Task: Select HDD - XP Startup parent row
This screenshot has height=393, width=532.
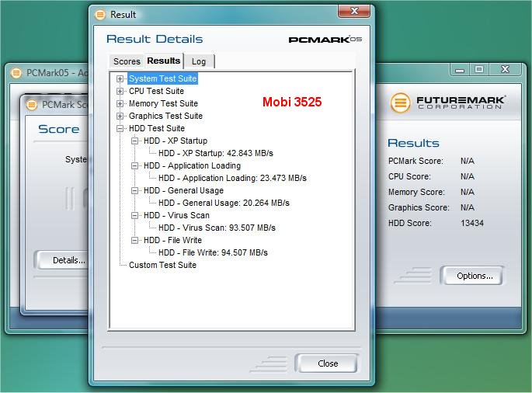Action: [176, 141]
